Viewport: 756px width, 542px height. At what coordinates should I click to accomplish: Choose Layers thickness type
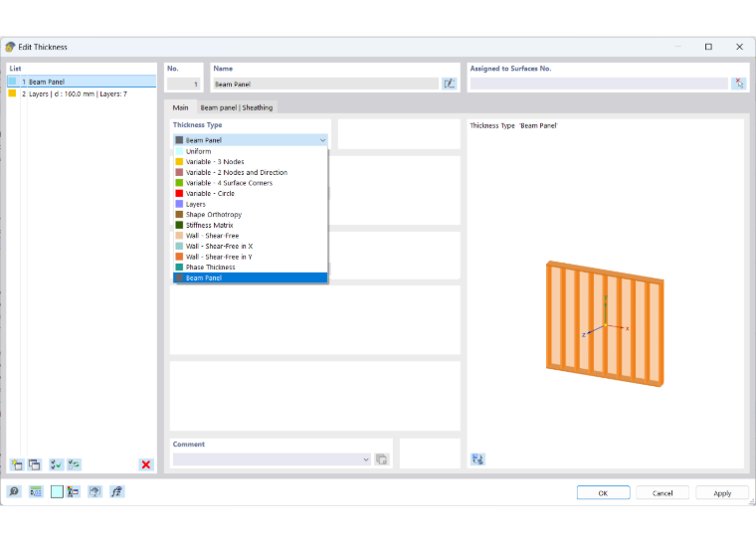(251, 204)
